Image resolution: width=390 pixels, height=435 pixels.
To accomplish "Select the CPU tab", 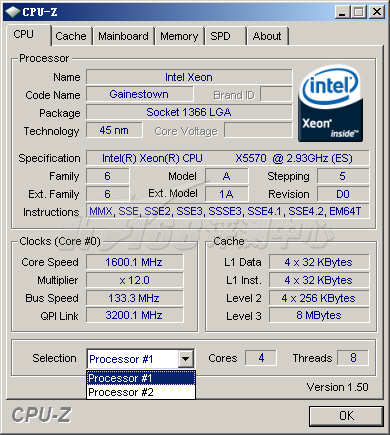I will point(28,35).
